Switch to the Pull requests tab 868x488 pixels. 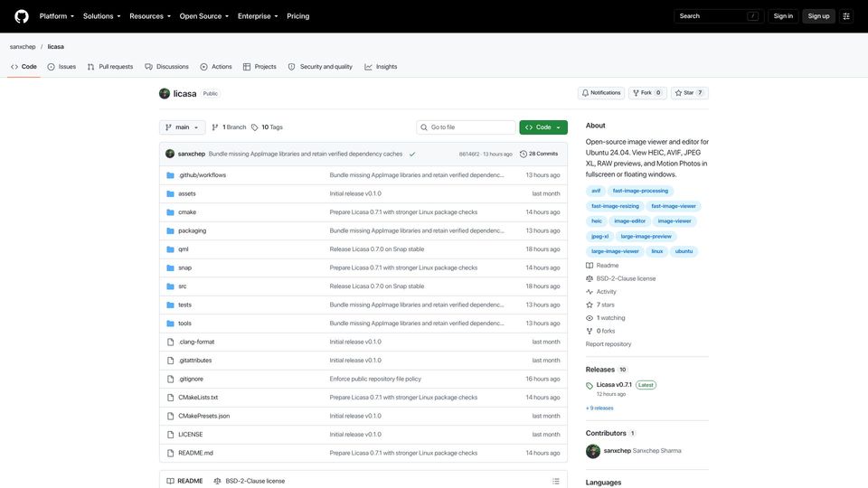110,66
